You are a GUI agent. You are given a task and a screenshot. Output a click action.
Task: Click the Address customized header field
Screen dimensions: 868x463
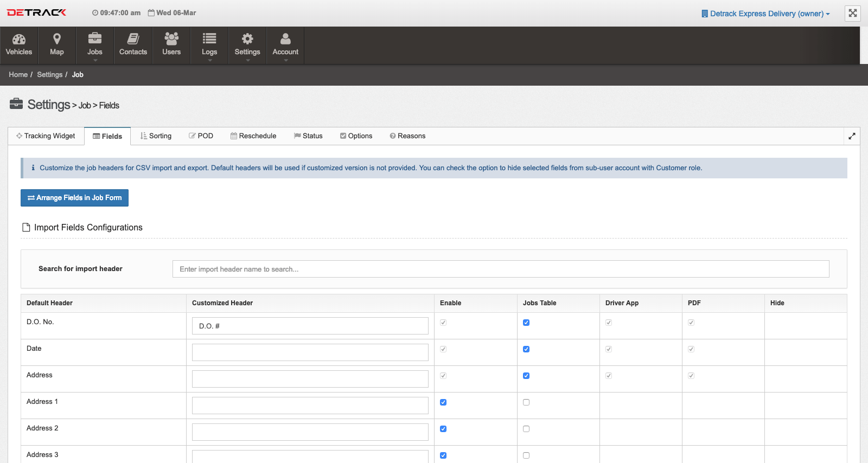pos(310,379)
